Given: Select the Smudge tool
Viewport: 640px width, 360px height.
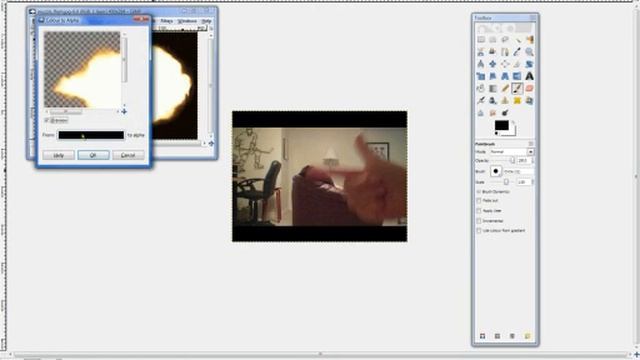Looking at the screenshot, I should coord(493,113).
